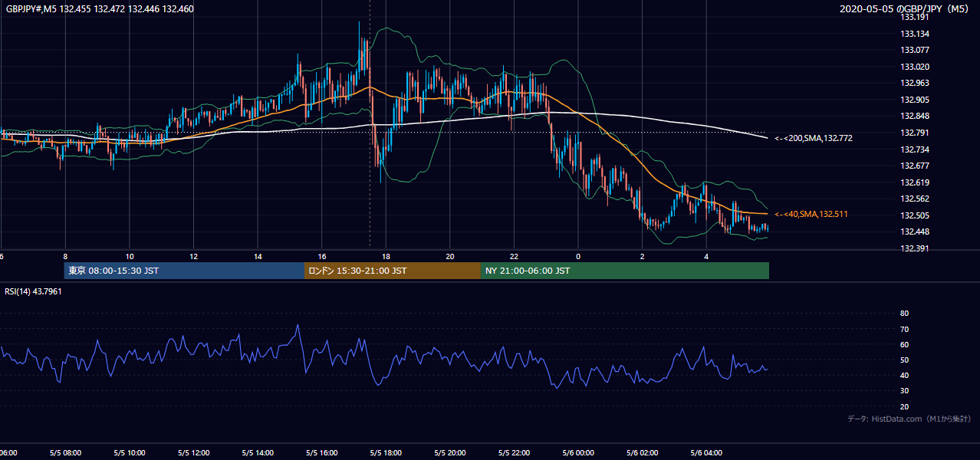The height and width of the screenshot is (460, 980).
Task: Click price level 132.391 on axis
Action: pyautogui.click(x=914, y=248)
